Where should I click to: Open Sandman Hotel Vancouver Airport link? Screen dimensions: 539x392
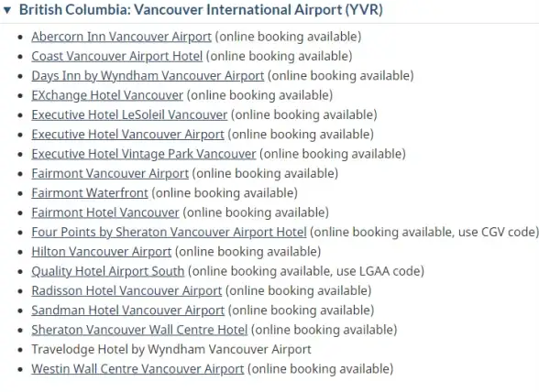pyautogui.click(x=128, y=310)
